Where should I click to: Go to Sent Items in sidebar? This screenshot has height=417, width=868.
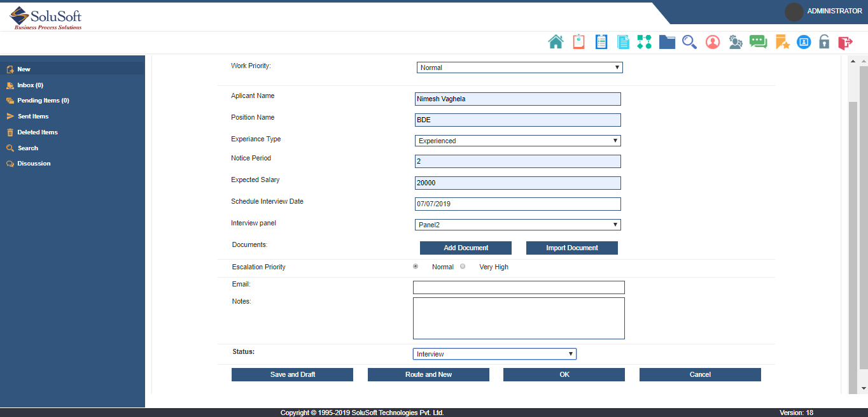[x=32, y=117]
